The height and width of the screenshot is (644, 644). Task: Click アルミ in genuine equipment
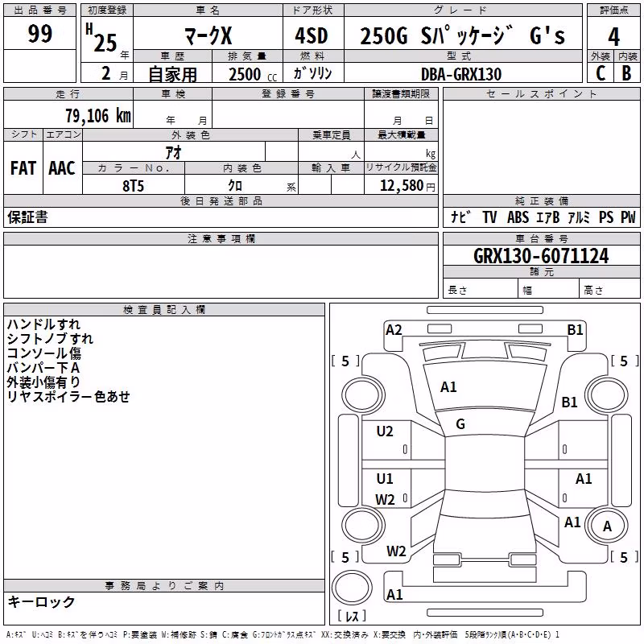point(578,217)
